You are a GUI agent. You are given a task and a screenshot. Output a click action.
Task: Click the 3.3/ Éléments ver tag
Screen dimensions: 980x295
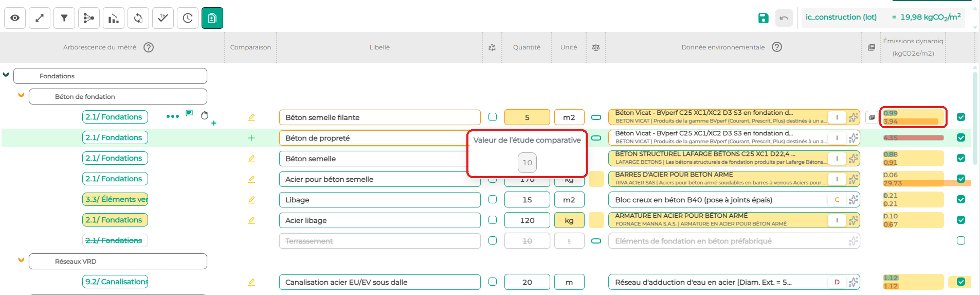[115, 199]
